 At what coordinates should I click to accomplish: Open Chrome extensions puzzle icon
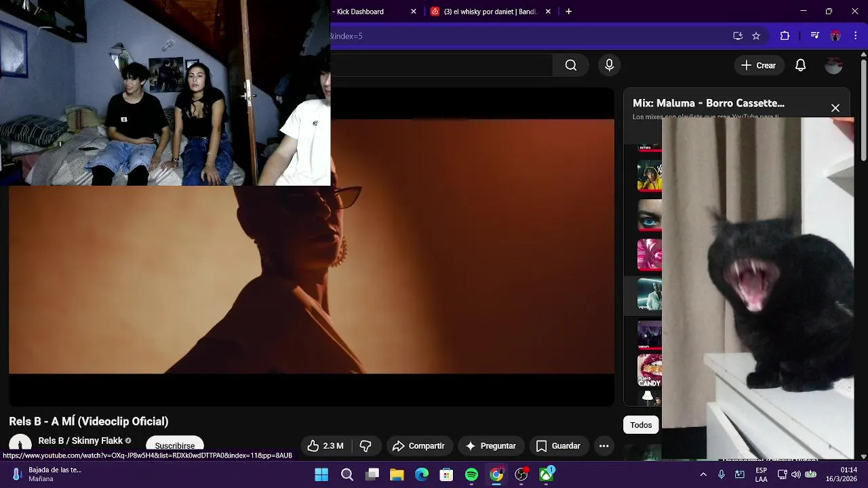tap(785, 36)
